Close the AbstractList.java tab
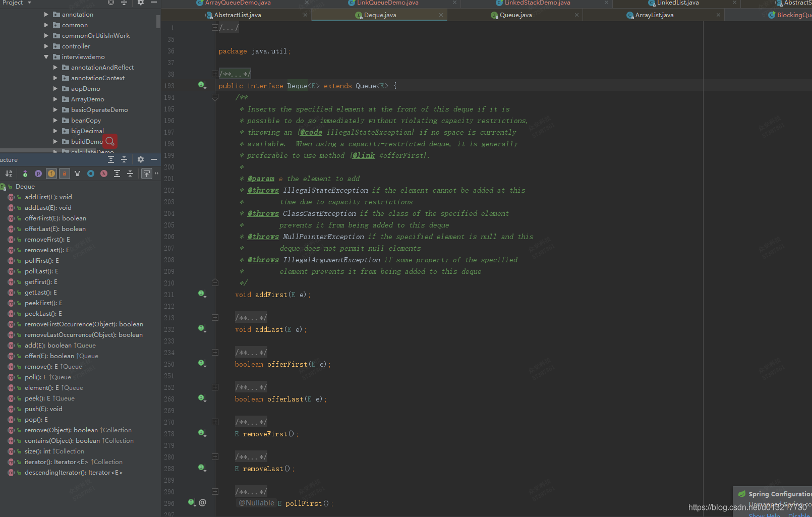Screen dimensions: 812x517 point(305,15)
